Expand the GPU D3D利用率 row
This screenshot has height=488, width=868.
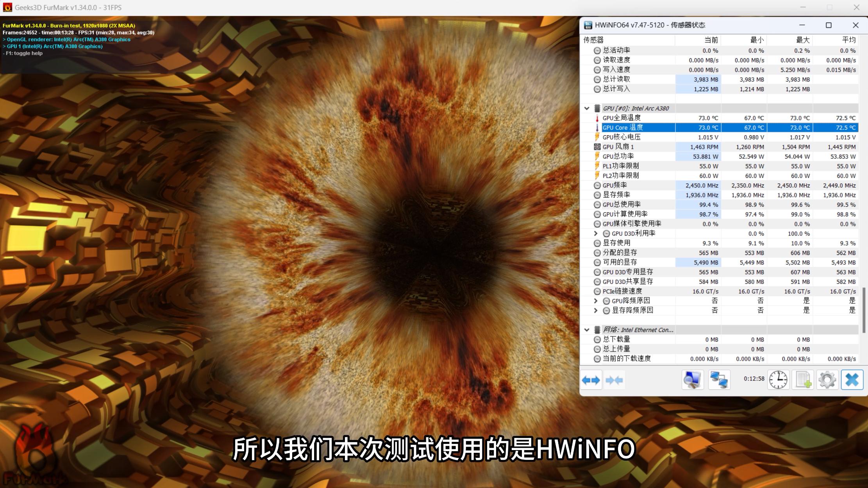(x=596, y=233)
